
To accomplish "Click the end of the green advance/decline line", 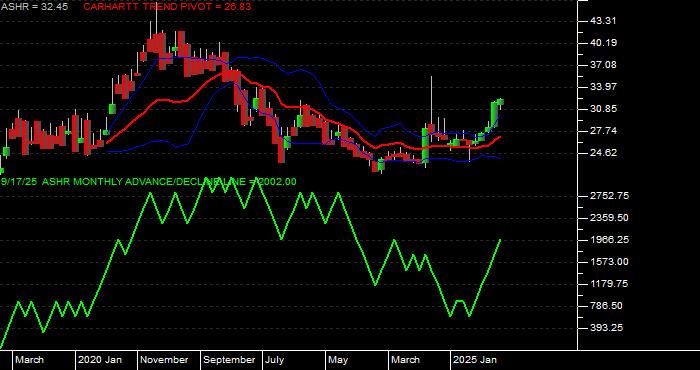I will (500, 240).
